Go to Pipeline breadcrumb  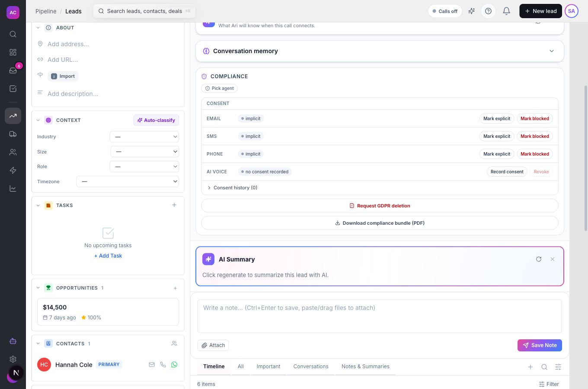click(x=46, y=11)
